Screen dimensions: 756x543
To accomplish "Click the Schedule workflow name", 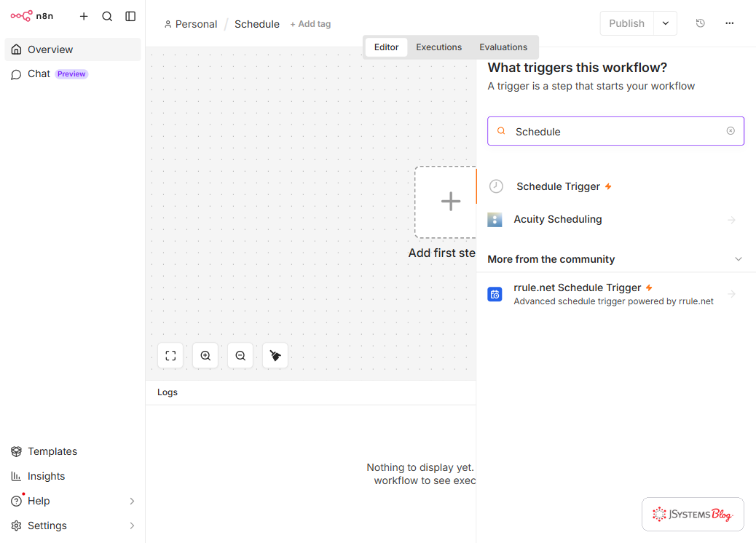I will click(x=257, y=24).
